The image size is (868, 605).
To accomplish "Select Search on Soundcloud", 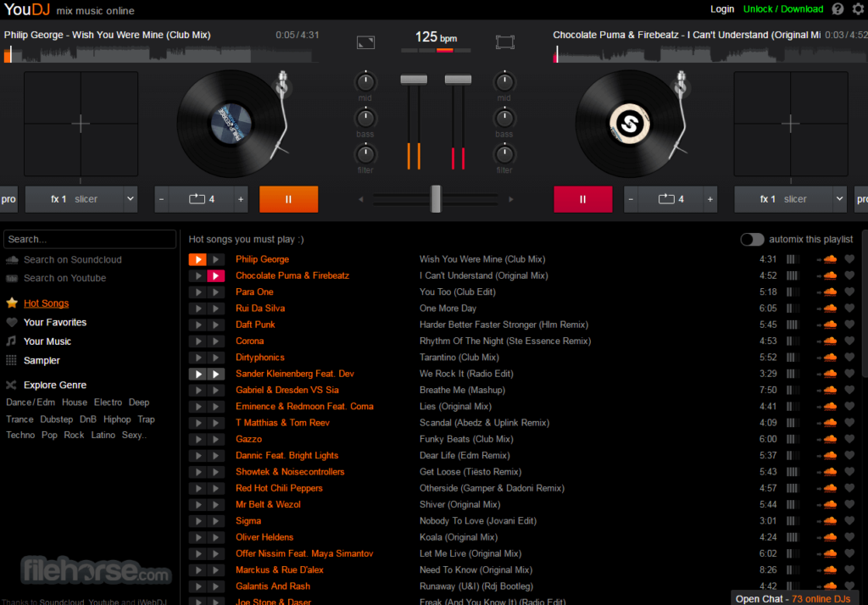I will click(73, 259).
